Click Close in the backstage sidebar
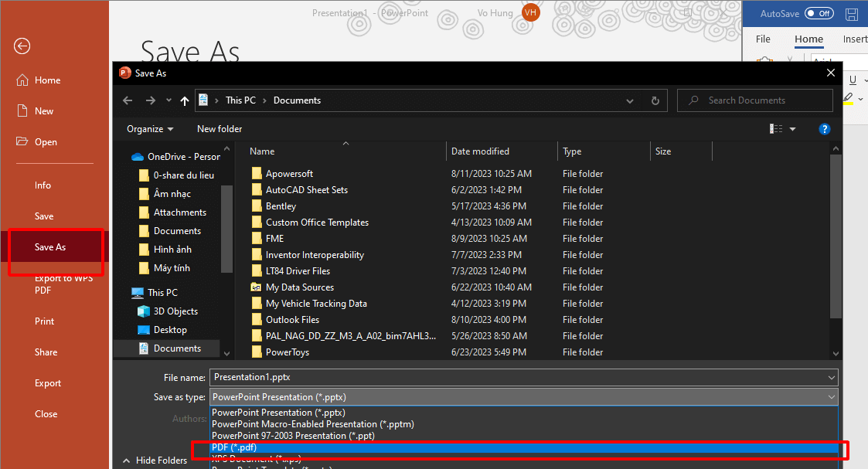The width and height of the screenshot is (868, 469). (46, 414)
